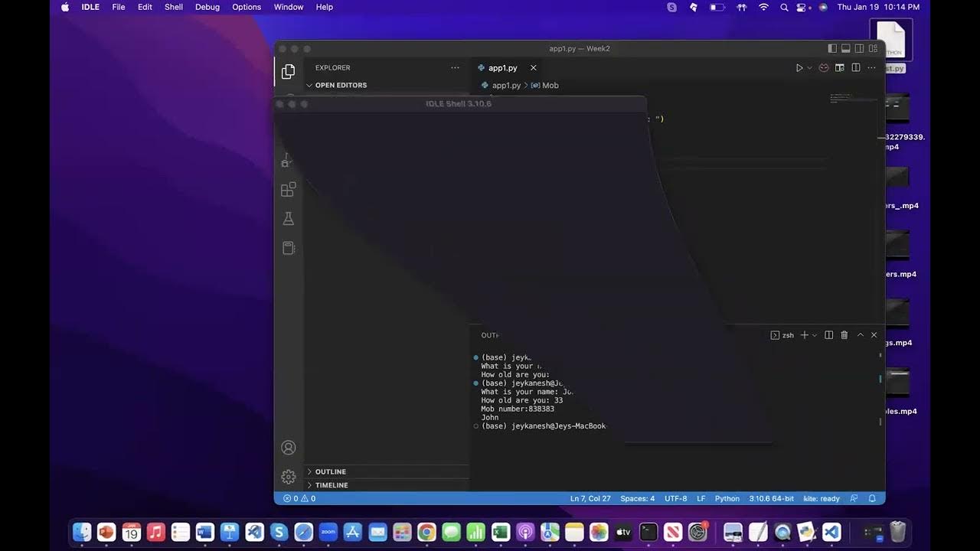The width and height of the screenshot is (980, 551).
Task: Split the terminal panel
Action: pyautogui.click(x=828, y=335)
